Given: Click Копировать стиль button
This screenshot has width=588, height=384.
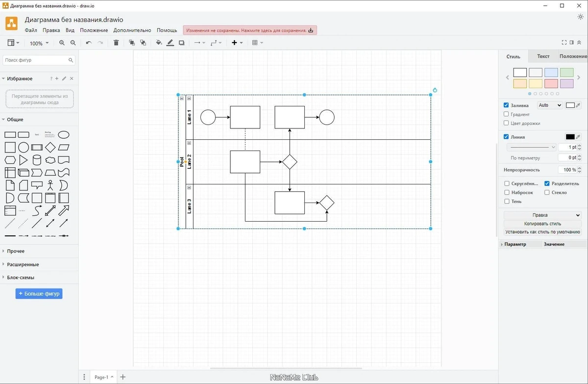Looking at the screenshot, I should tap(542, 224).
